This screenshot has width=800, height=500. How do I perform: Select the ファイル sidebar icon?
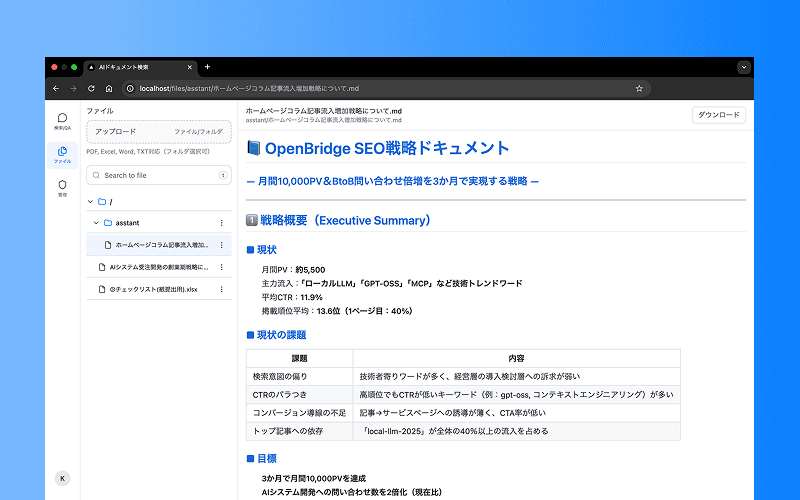[62, 154]
